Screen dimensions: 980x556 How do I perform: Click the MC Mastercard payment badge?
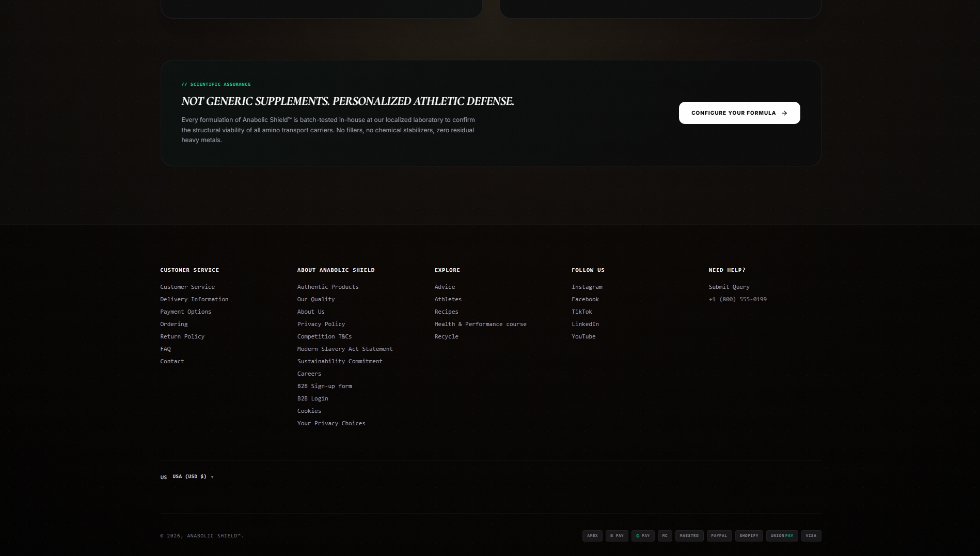[665, 536]
